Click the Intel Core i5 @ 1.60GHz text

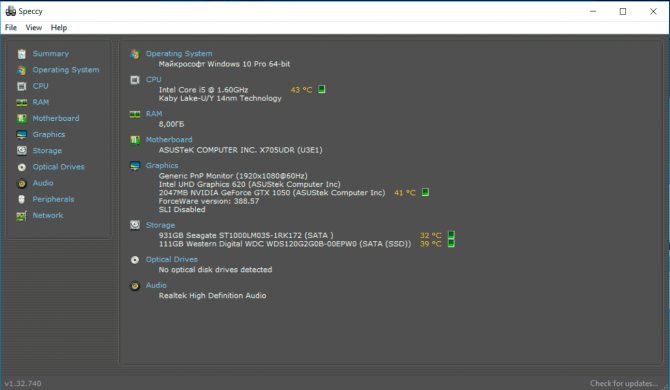click(203, 90)
